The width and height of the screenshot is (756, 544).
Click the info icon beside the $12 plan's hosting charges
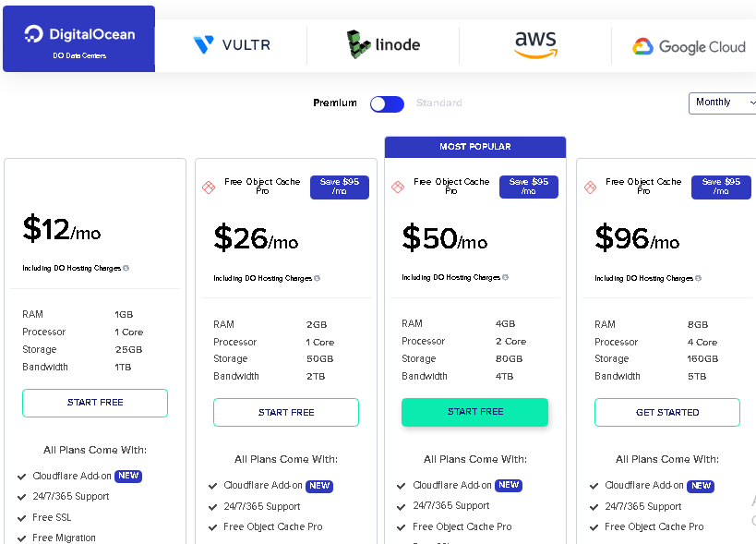point(126,268)
